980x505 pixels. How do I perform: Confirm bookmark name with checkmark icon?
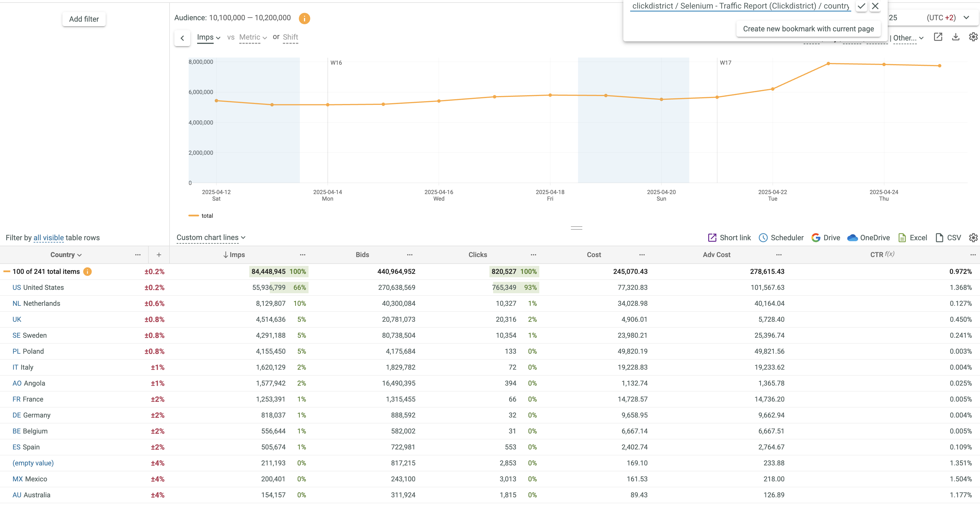click(x=861, y=6)
